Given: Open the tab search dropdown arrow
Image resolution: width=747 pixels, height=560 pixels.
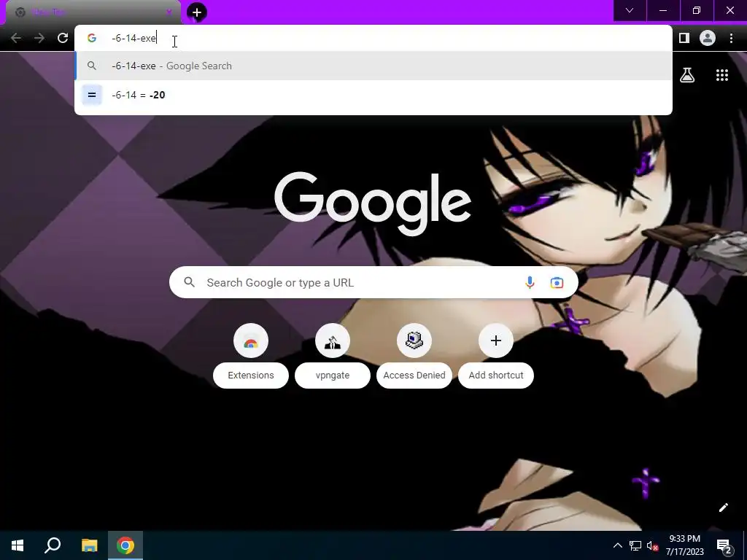Looking at the screenshot, I should pos(630,10).
